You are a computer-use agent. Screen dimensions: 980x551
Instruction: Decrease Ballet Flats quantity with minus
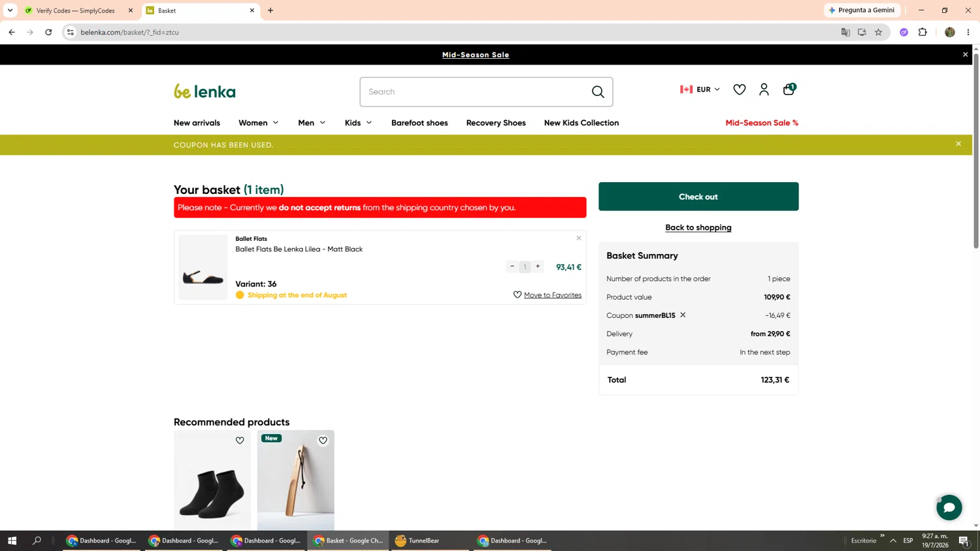coord(512,266)
